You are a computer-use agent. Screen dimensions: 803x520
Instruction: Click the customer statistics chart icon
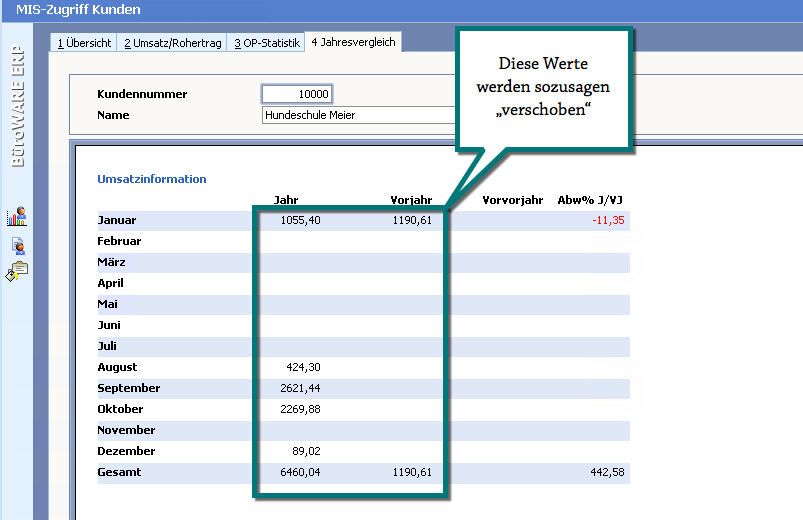pyautogui.click(x=16, y=217)
